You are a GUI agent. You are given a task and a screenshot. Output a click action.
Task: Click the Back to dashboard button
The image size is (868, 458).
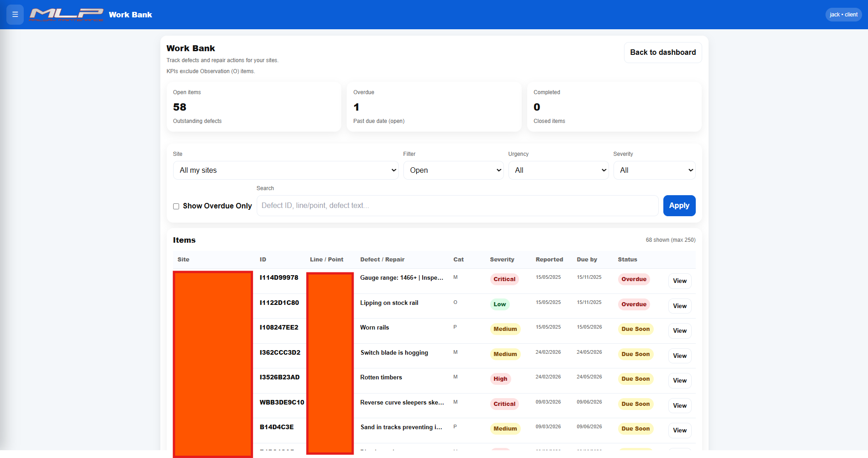click(x=662, y=52)
